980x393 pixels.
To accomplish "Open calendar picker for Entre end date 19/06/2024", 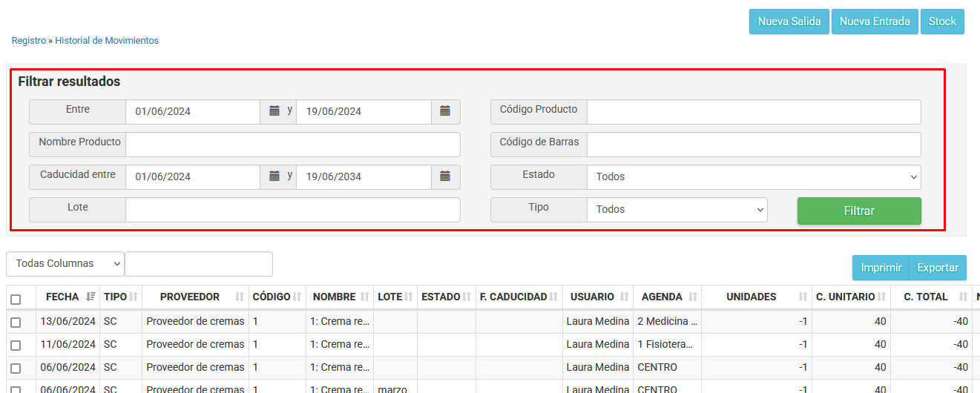I will [x=445, y=111].
